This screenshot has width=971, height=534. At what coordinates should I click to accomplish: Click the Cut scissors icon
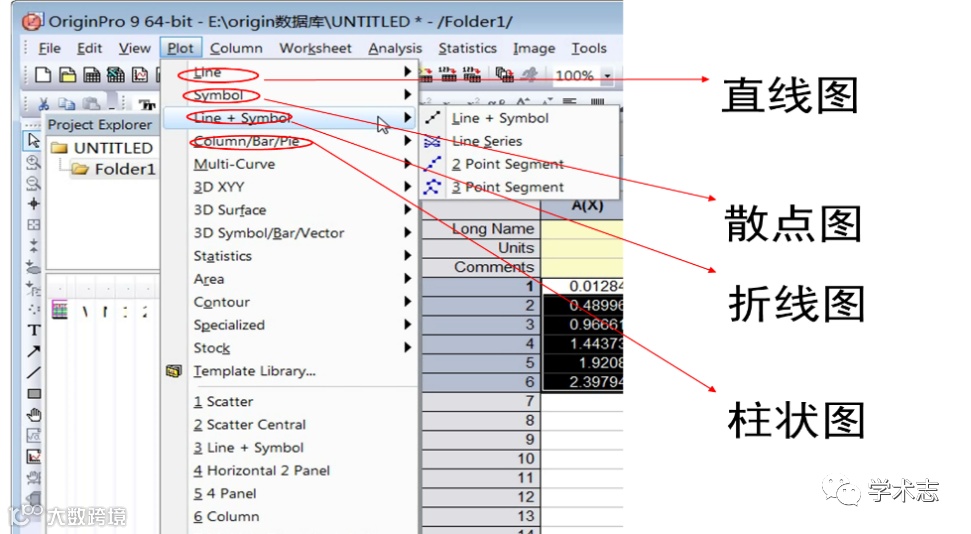click(x=43, y=103)
